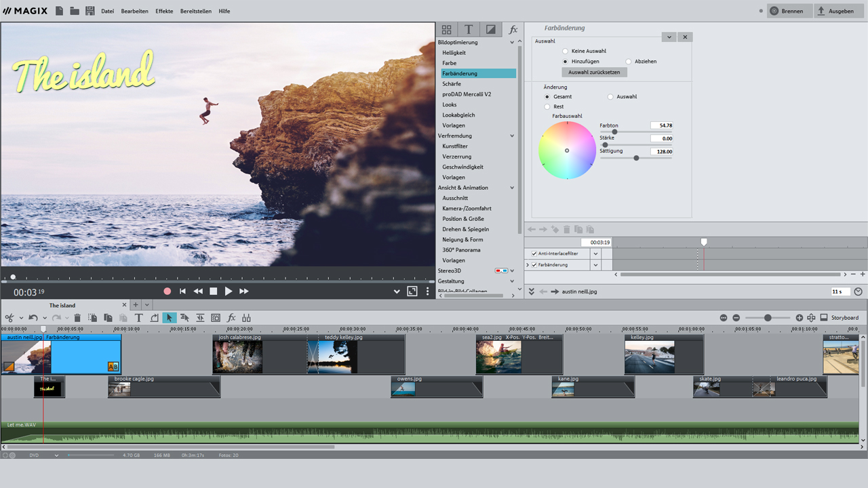Activate the standard mouse mode arrow tool
This screenshot has height=488, width=868.
coord(169,317)
